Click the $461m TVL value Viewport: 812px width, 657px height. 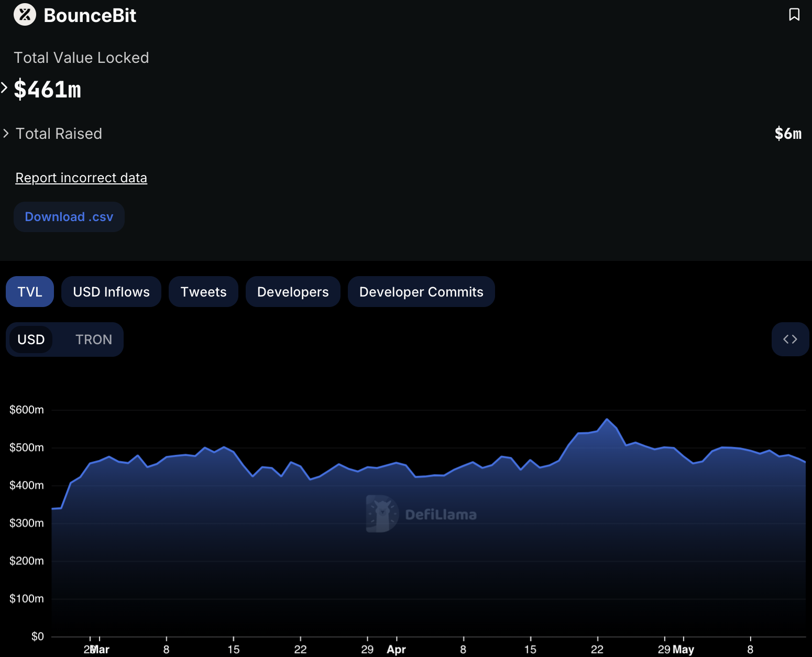click(47, 90)
